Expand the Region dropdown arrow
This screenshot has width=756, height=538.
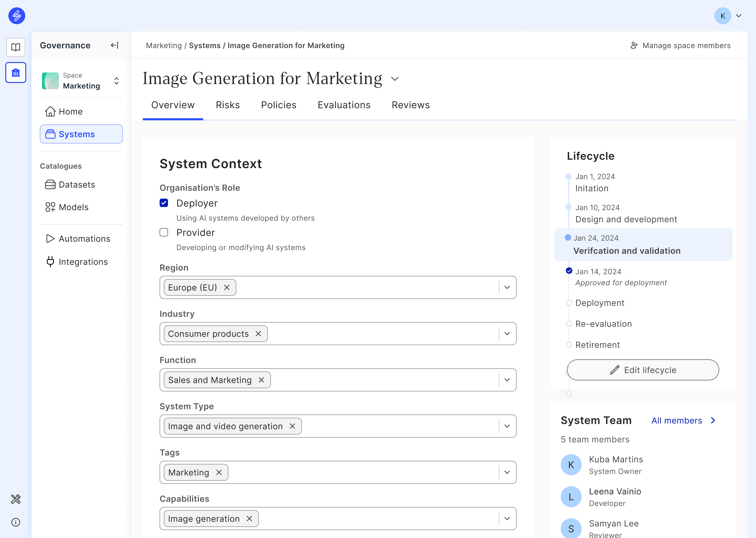pyautogui.click(x=507, y=288)
